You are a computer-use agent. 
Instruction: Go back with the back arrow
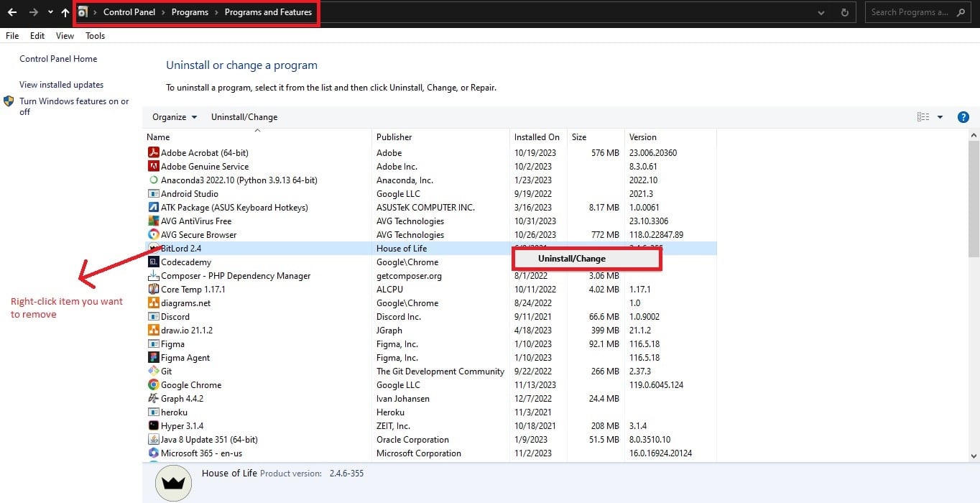(12, 12)
